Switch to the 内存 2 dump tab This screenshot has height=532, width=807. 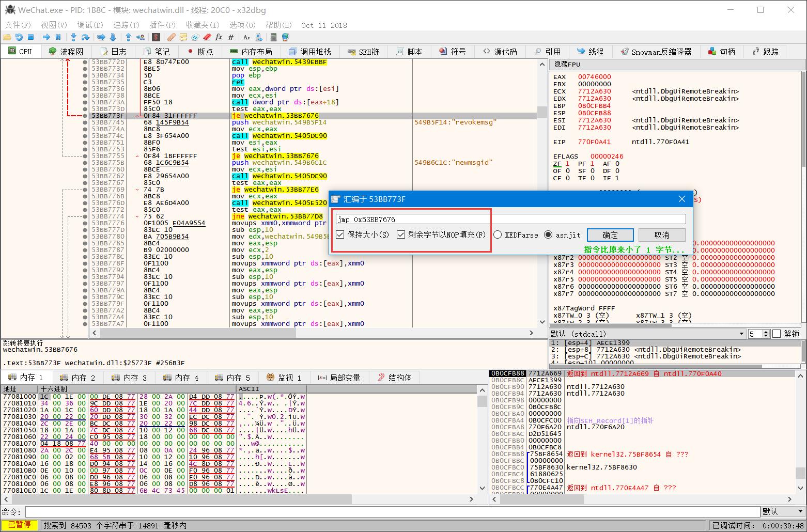tap(78, 378)
